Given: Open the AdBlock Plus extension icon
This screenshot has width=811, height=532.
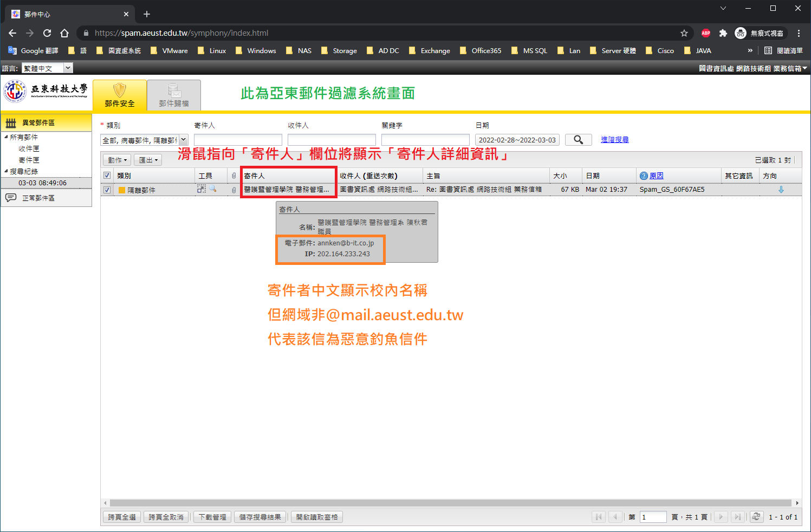Looking at the screenshot, I should pos(705,33).
